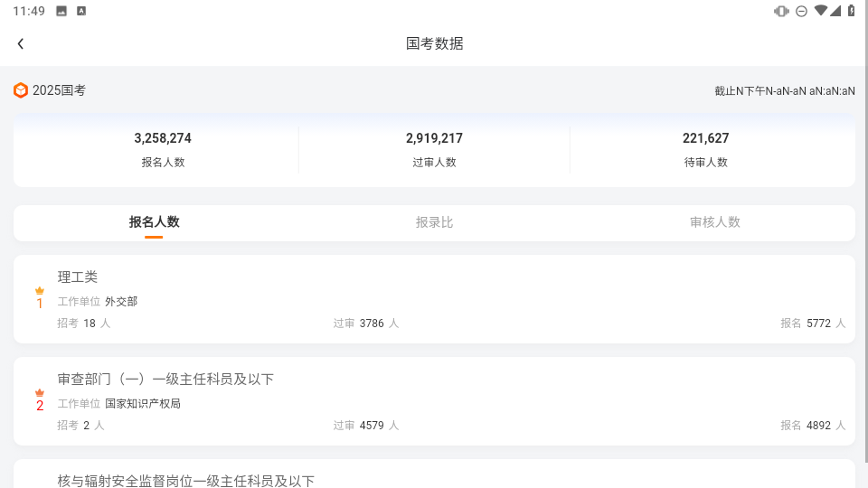The width and height of the screenshot is (868, 488).
Task: Open the image notification icon in status bar
Action: tap(61, 11)
